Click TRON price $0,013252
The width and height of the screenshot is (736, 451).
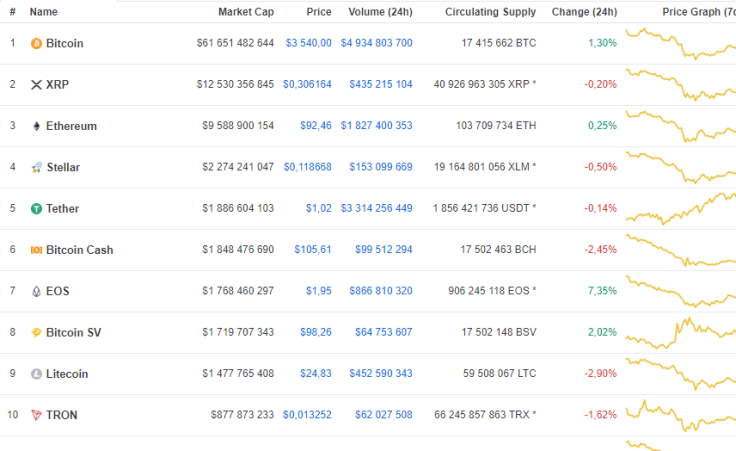tap(307, 414)
